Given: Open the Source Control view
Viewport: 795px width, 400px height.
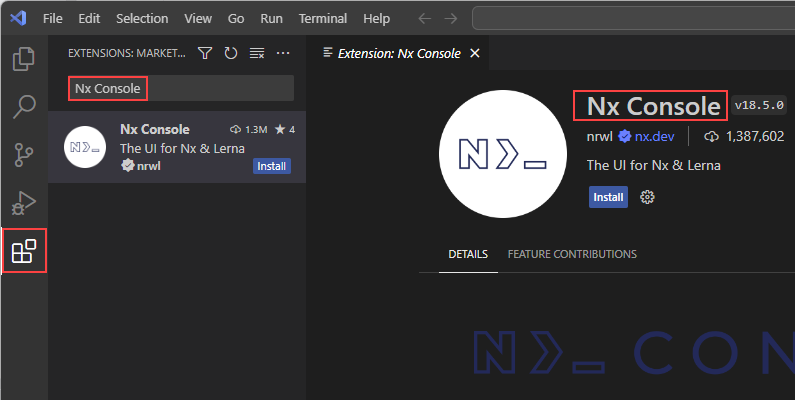Looking at the screenshot, I should pyautogui.click(x=24, y=155).
